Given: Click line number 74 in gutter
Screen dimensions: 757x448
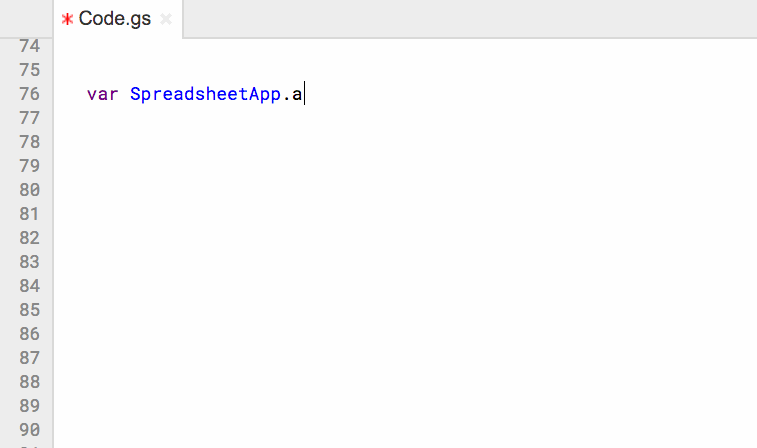Looking at the screenshot, I should coord(29,46).
